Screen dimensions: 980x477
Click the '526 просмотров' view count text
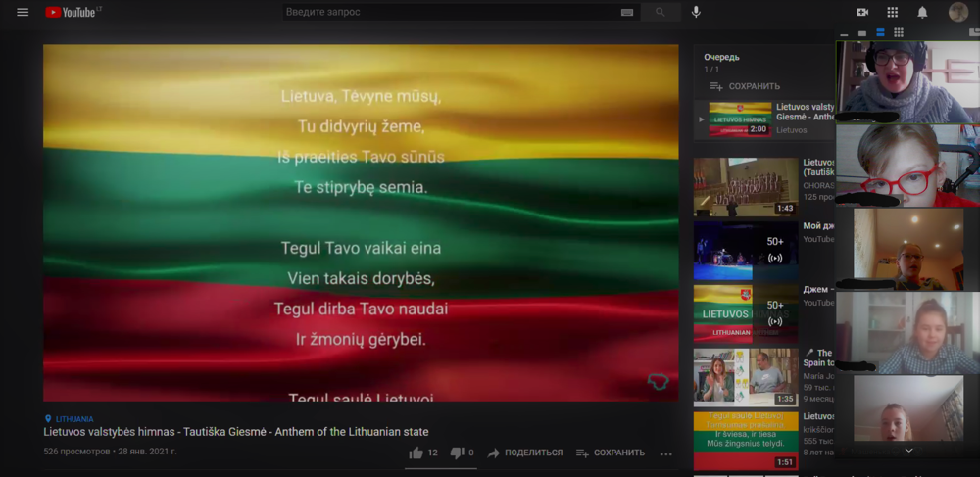coord(76,451)
